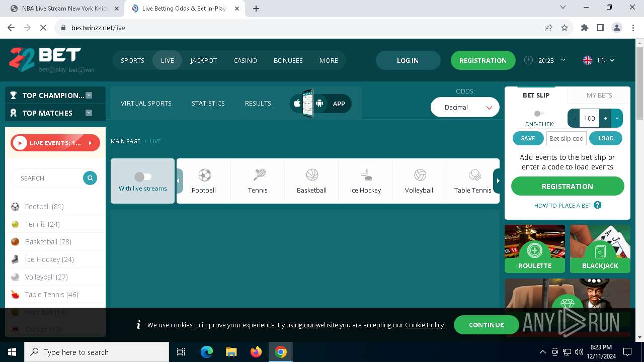Click the share page icon in address bar
The width and height of the screenshot is (644, 362).
[x=548, y=28]
